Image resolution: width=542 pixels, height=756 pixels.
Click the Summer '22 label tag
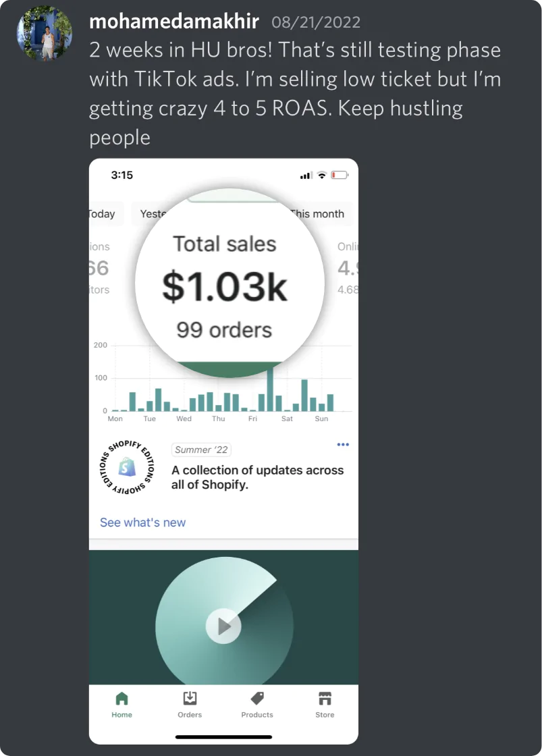[202, 450]
